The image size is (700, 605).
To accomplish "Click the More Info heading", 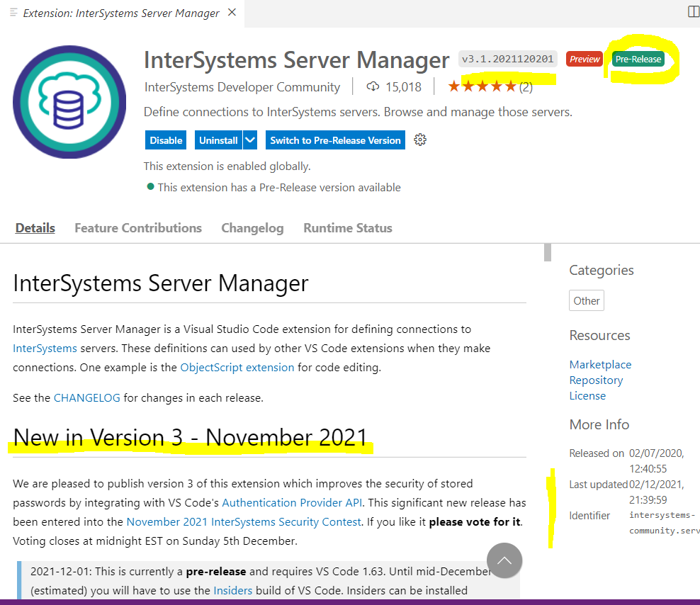I will point(599,424).
